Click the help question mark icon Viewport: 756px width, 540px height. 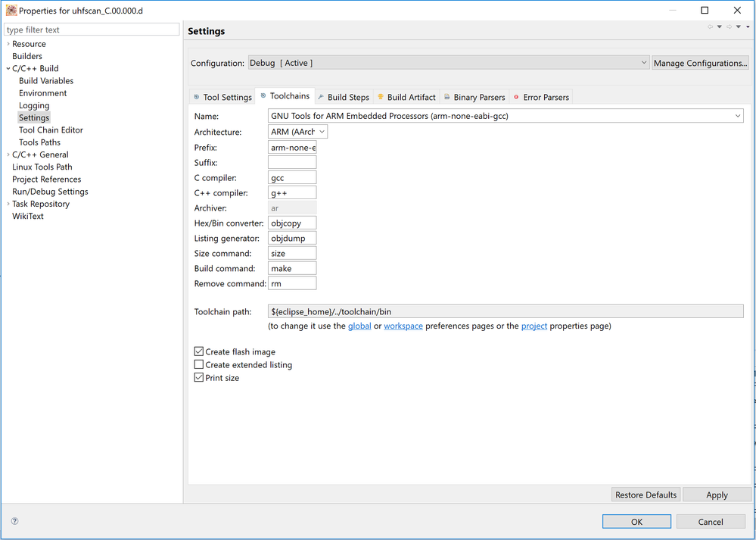pyautogui.click(x=14, y=521)
